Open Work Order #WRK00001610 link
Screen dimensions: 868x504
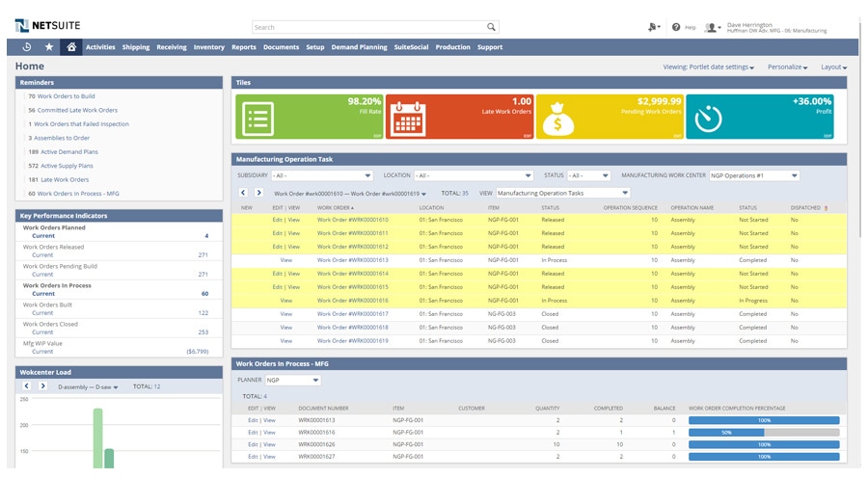353,220
